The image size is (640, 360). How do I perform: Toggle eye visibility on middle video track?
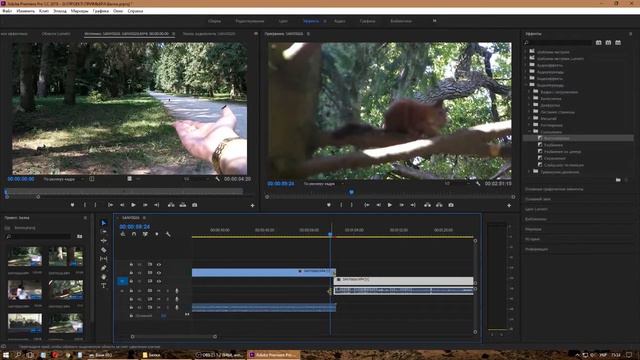(159, 273)
